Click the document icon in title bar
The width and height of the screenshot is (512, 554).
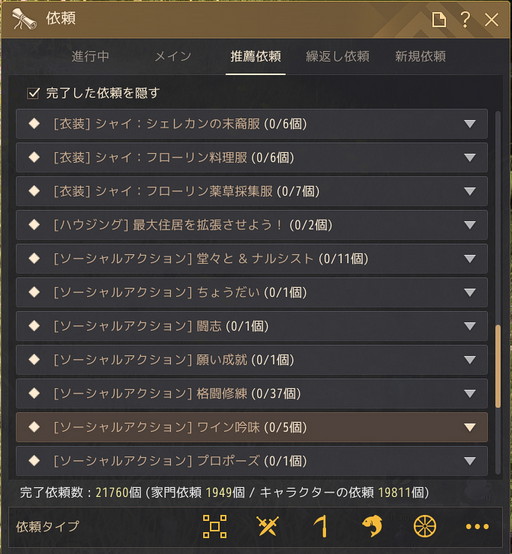point(439,19)
